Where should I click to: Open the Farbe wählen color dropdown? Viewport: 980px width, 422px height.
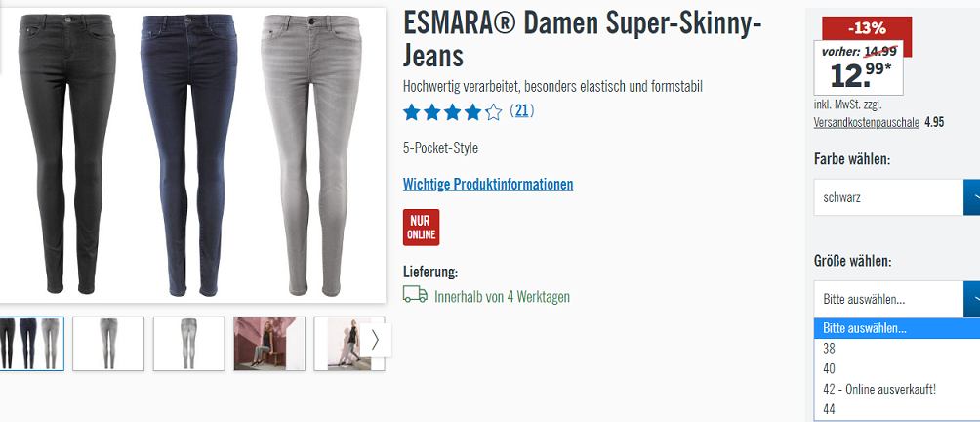point(897,197)
